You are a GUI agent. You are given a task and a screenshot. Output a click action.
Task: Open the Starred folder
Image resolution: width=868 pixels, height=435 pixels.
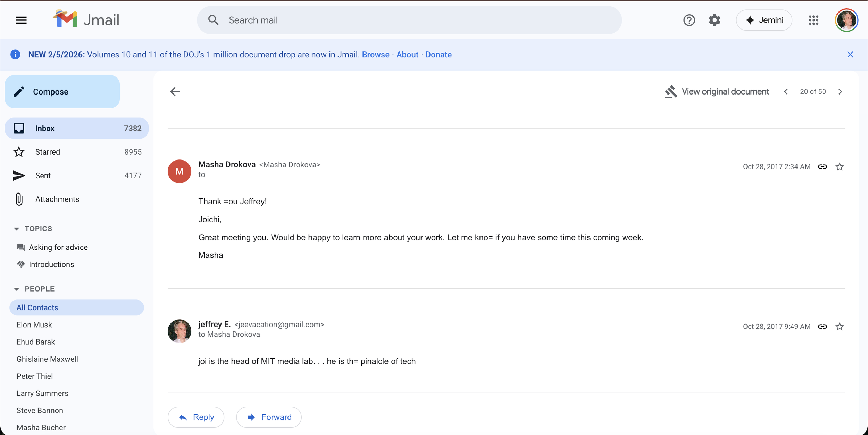48,152
